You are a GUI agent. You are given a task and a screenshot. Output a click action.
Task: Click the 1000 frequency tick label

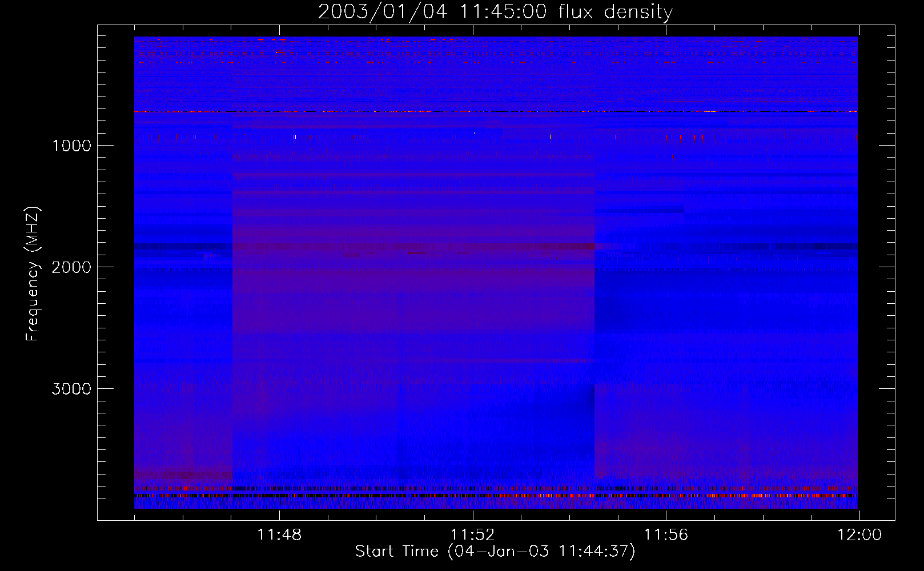[x=71, y=146]
